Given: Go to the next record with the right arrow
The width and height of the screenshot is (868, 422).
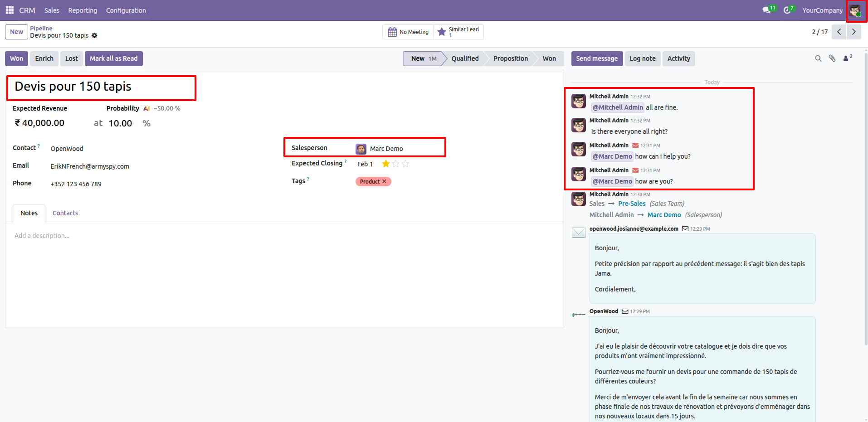Looking at the screenshot, I should pyautogui.click(x=853, y=32).
